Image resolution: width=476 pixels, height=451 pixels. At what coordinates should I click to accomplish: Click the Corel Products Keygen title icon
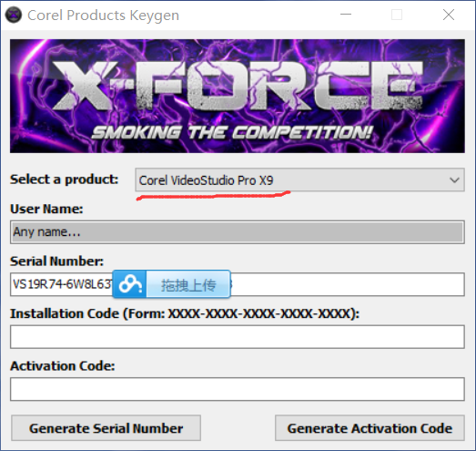coord(14,15)
